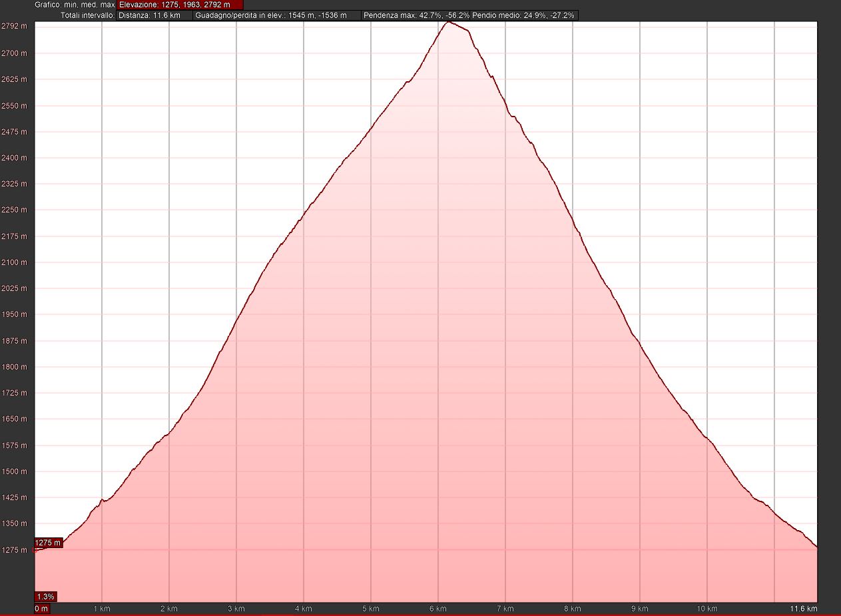The width and height of the screenshot is (841, 616).
Task: Click the highlighted 0 m distance marker
Action: coord(41,609)
